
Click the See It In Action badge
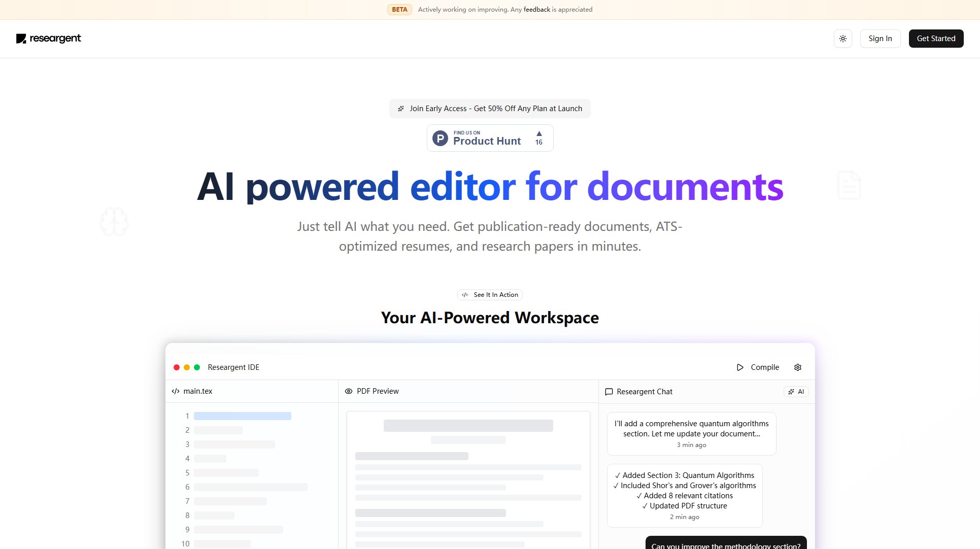pyautogui.click(x=490, y=295)
